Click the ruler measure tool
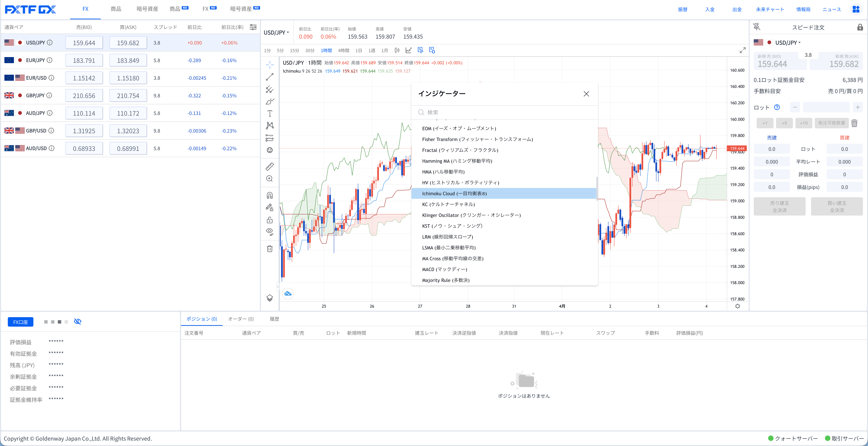This screenshot has height=446, width=868. click(270, 166)
